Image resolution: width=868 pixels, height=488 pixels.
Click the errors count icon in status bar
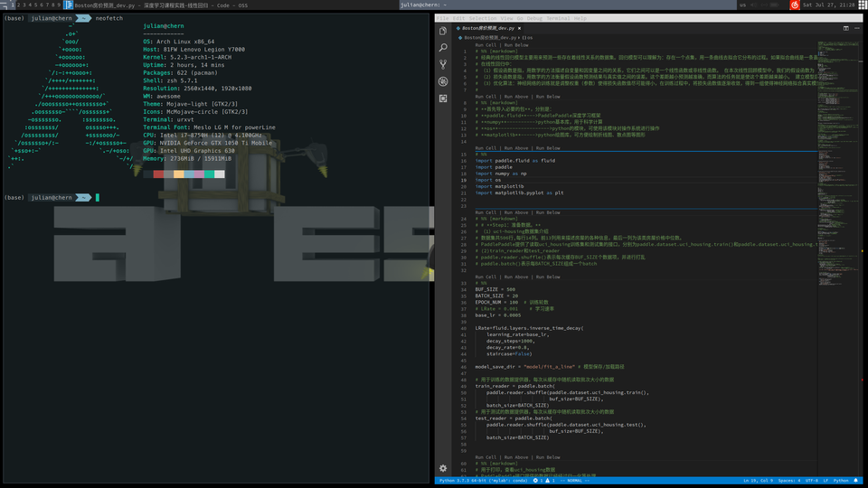[x=537, y=480]
